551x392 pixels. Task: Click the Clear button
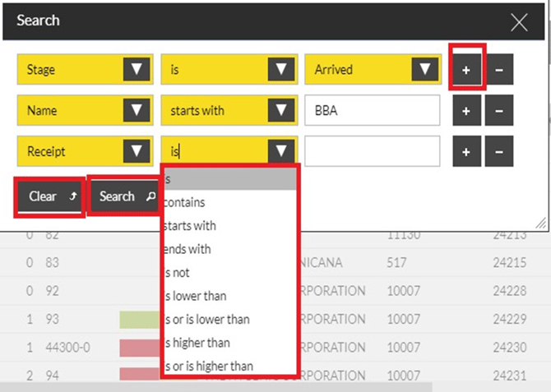[50, 196]
